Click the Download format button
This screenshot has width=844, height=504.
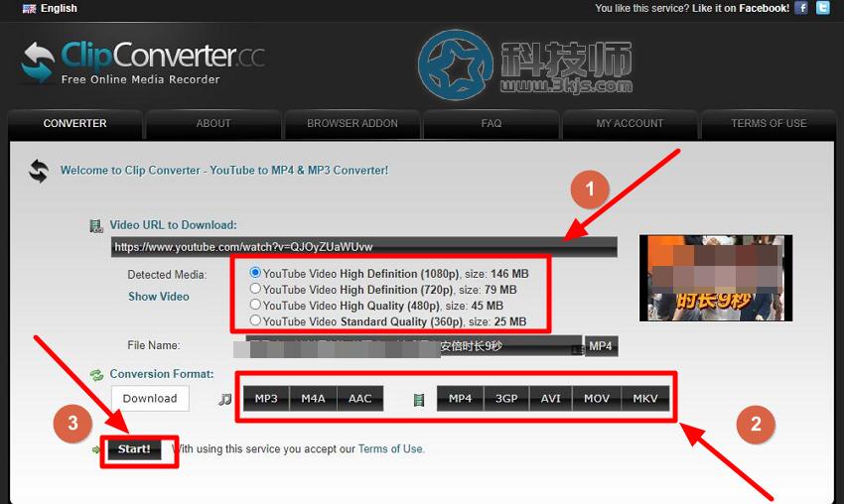pyautogui.click(x=150, y=399)
